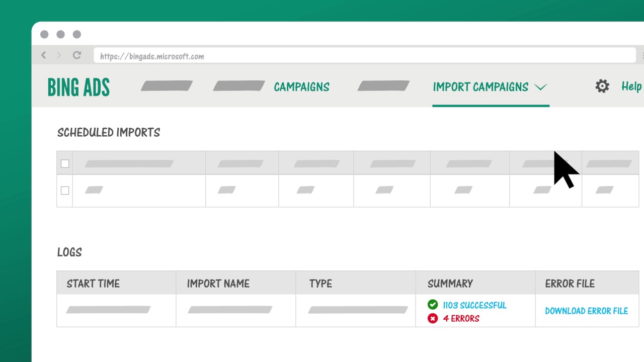Select the Import Campaigns tab
Screen dimensions: 644x362
pos(480,87)
